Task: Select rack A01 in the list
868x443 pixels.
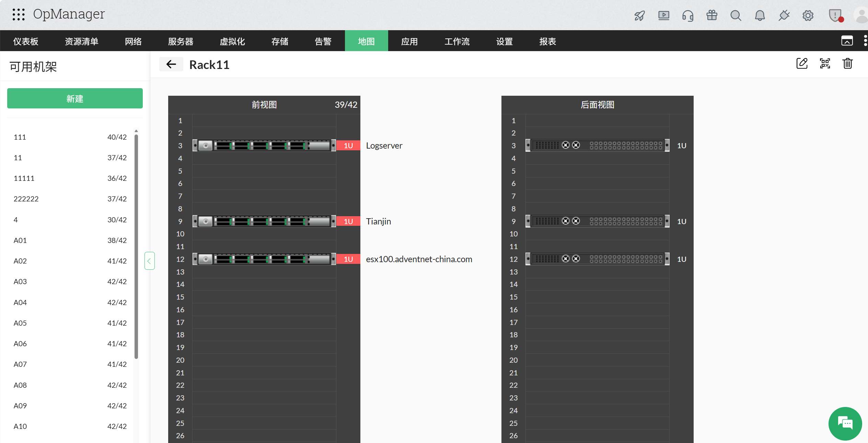Action: (70, 240)
